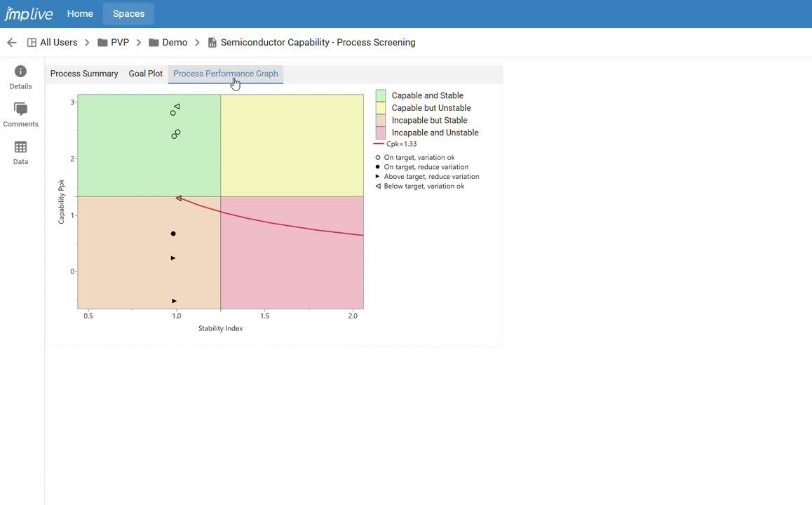The width and height of the screenshot is (812, 505).
Task: Click the Demo folder icon
Action: tap(154, 43)
